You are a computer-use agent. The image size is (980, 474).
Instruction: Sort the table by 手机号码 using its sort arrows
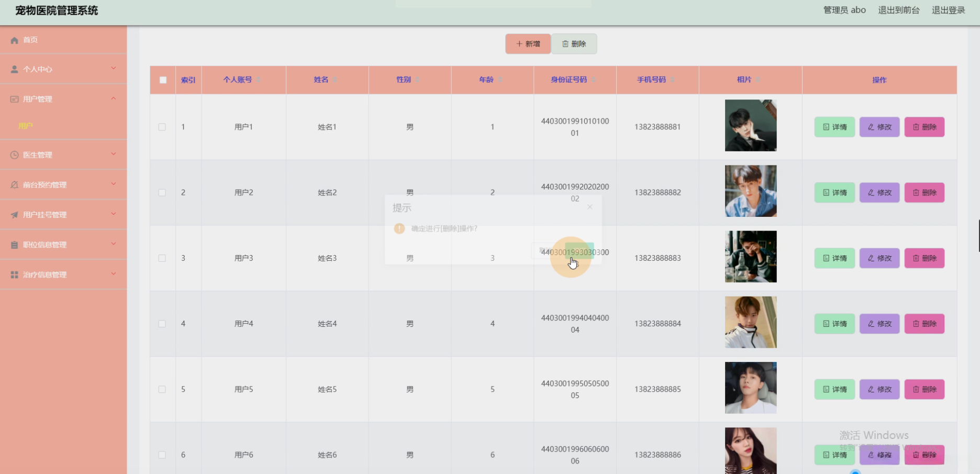click(x=673, y=80)
